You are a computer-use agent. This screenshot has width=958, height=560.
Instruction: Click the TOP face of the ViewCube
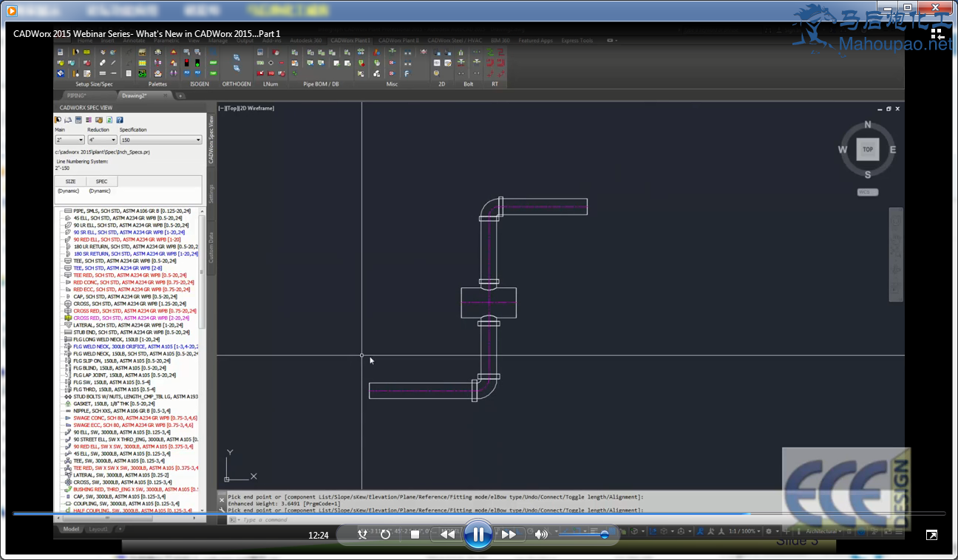868,149
